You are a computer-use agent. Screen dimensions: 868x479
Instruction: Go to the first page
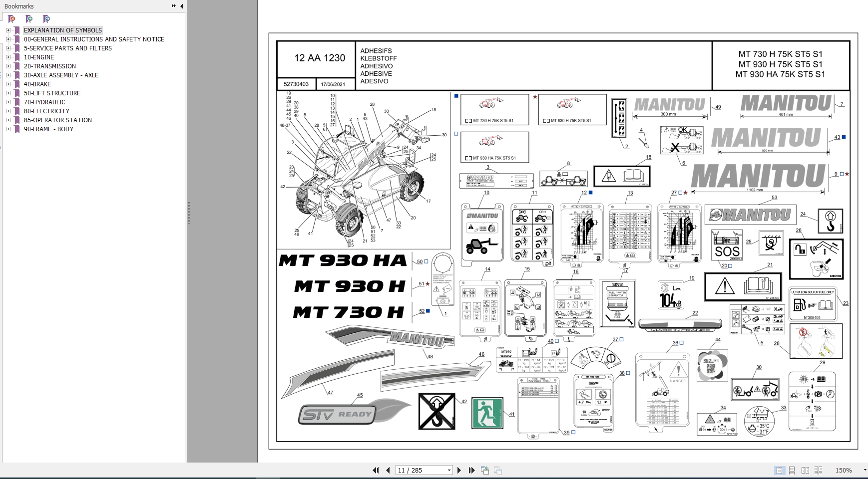point(376,470)
